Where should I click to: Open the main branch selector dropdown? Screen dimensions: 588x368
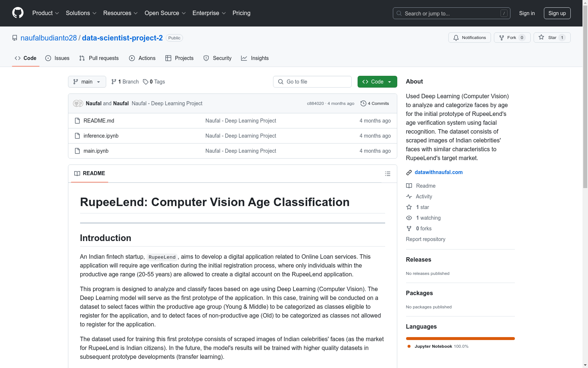87,82
